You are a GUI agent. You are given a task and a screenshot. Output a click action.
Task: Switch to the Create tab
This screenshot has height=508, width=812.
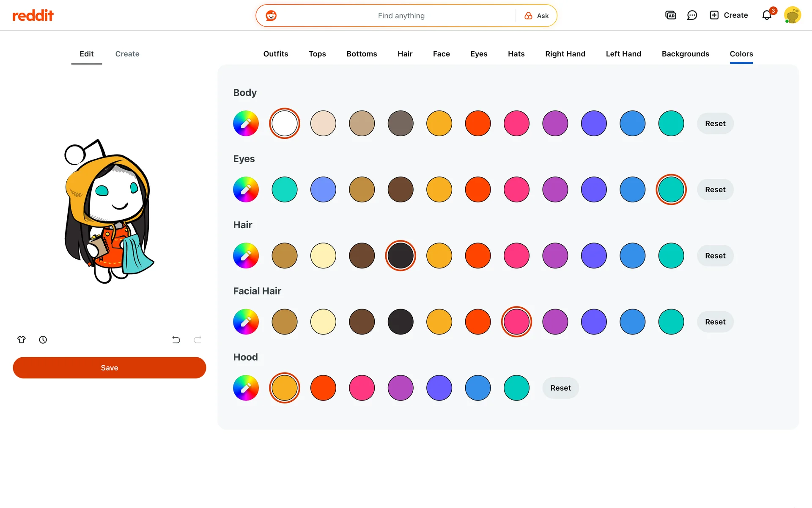pos(127,54)
